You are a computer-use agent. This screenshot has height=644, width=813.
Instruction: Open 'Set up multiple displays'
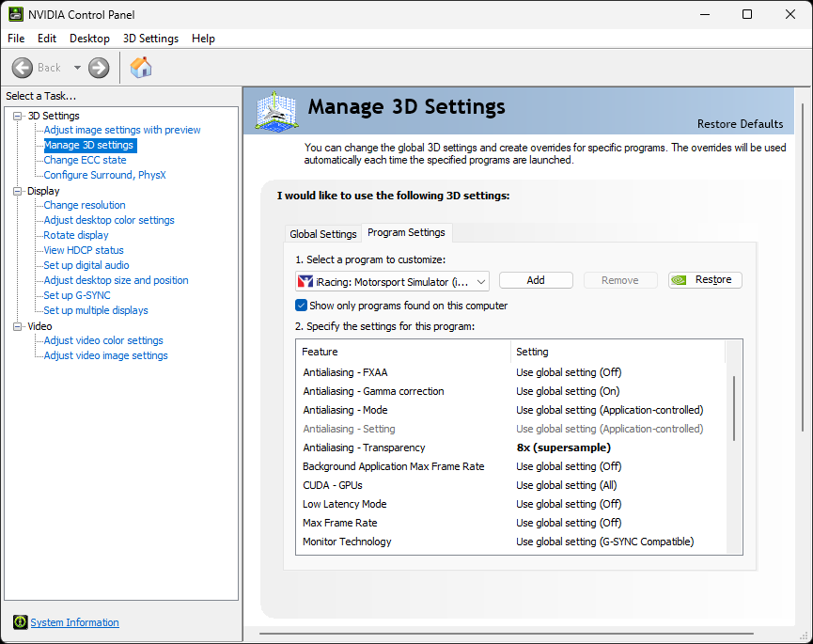coord(96,310)
